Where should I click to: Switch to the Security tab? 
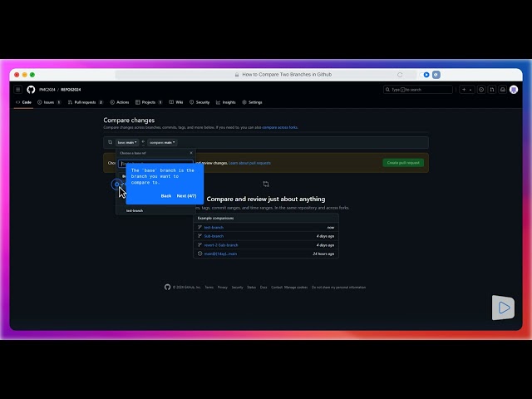pos(199,102)
